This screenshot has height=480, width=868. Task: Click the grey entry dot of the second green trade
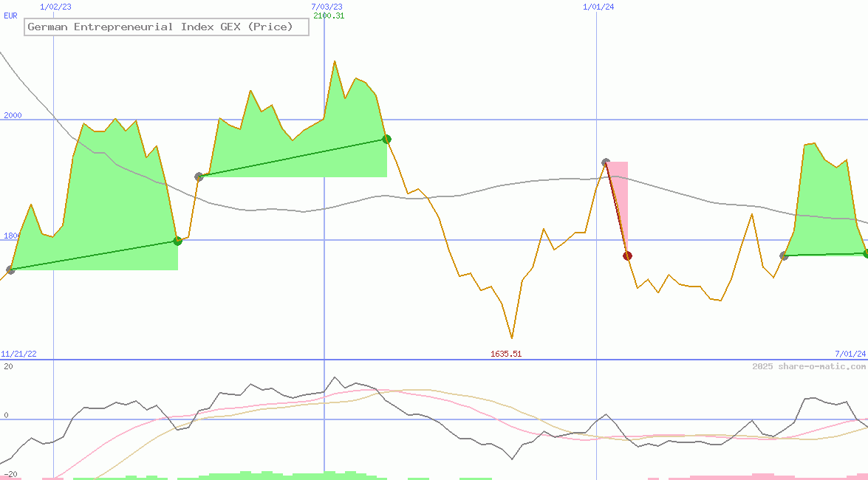tap(199, 176)
